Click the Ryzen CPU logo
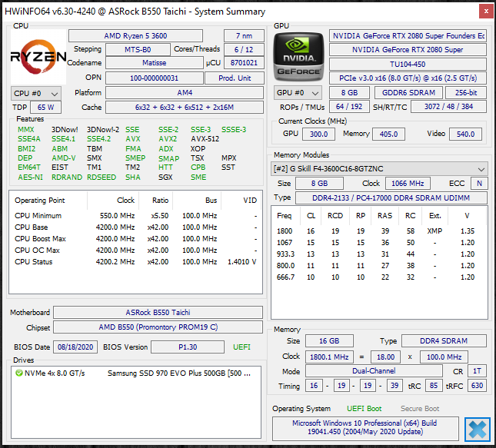Image resolution: width=496 pixels, height=448 pixels. coord(38,57)
